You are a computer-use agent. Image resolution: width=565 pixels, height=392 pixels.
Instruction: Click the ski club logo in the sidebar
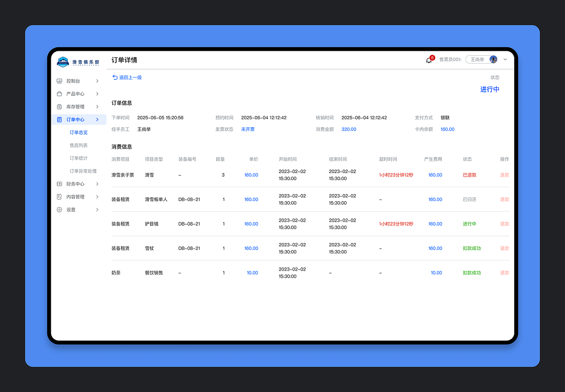click(63, 61)
